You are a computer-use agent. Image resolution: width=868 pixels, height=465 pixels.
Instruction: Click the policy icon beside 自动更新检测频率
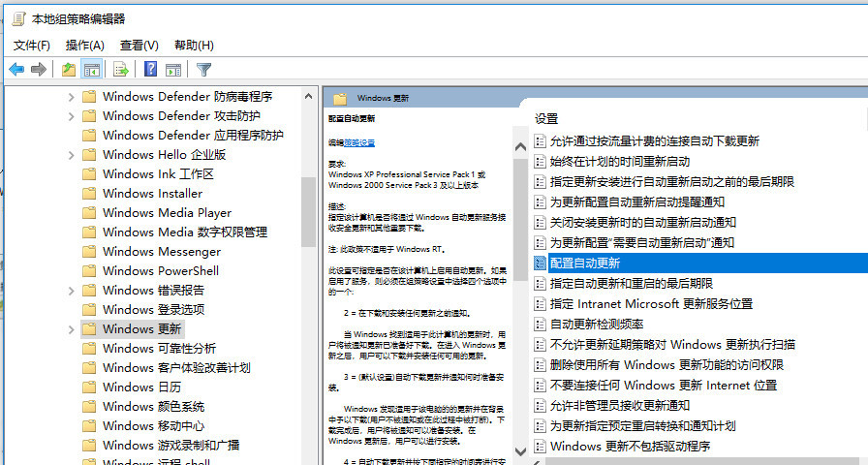(x=540, y=324)
